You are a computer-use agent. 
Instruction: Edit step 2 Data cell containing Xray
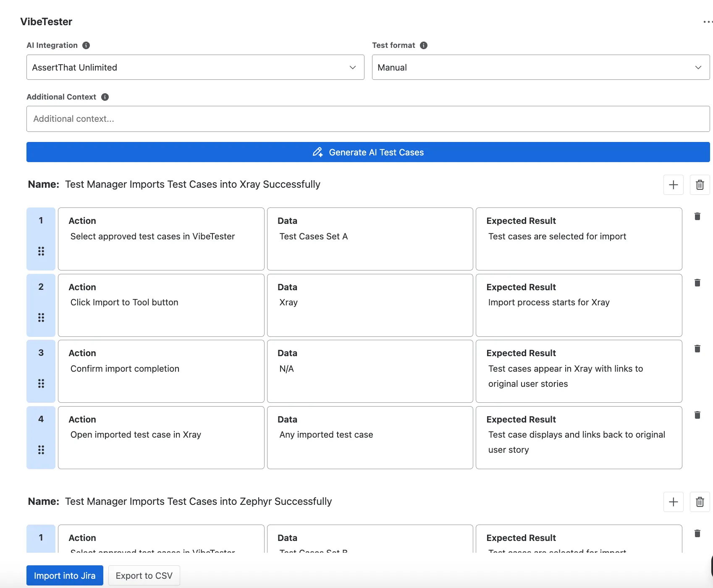tap(370, 305)
